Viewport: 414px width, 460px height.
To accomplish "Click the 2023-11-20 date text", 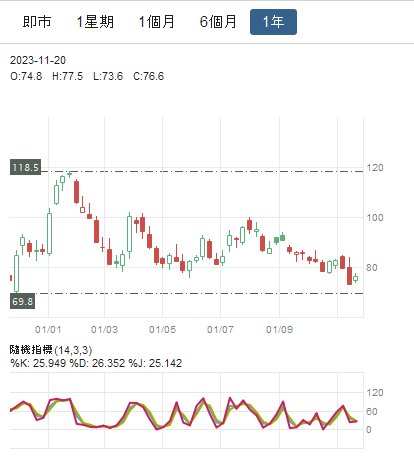I will [38, 60].
